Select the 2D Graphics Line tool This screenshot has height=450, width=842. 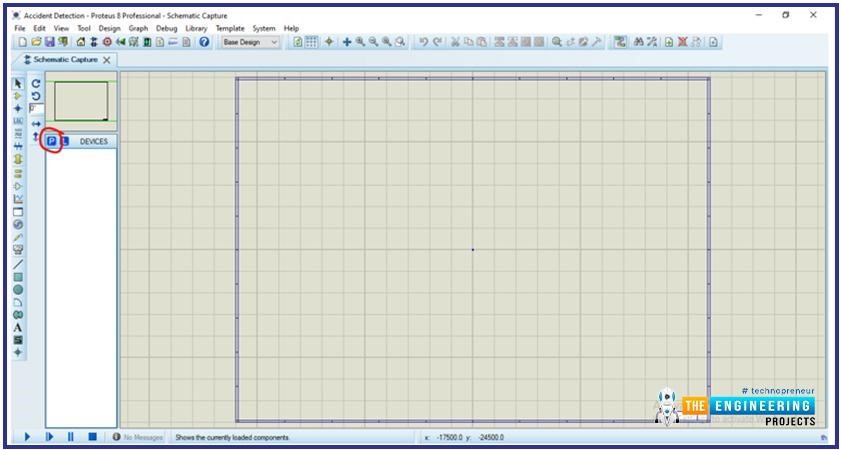point(18,264)
